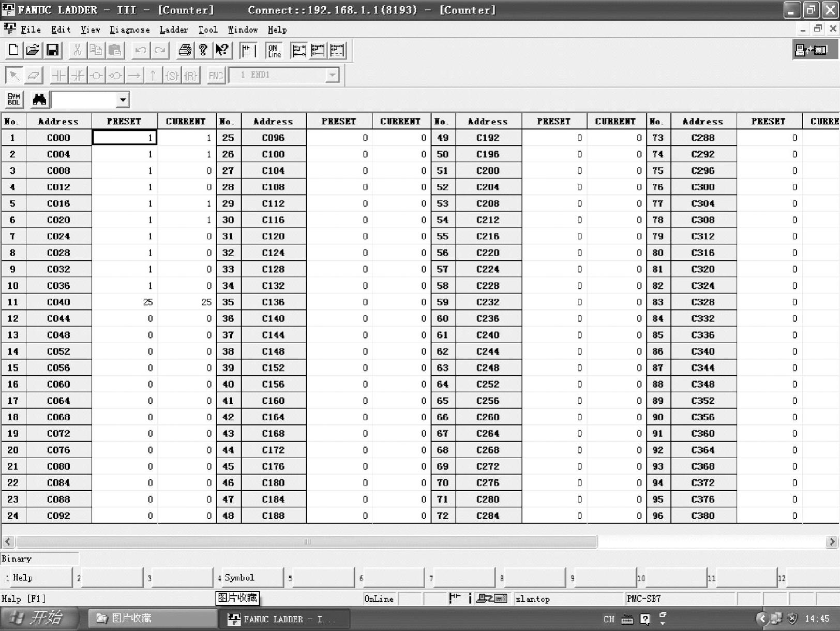This screenshot has height=631, width=840.
Task: Insert a normally closed contact
Action: tap(78, 76)
